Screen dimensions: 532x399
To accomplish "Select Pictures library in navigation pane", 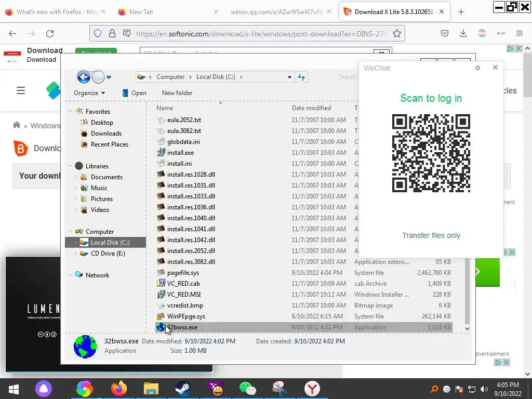I will click(x=101, y=199).
